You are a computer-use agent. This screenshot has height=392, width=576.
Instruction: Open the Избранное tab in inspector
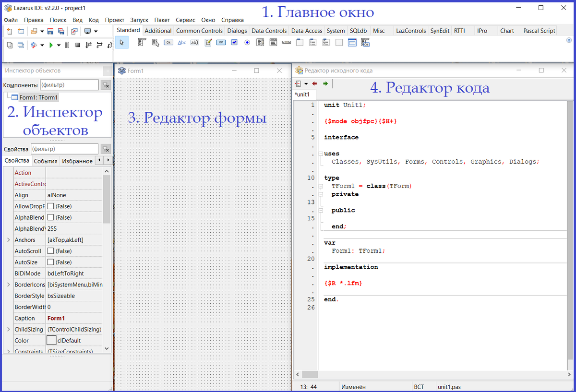pos(77,161)
